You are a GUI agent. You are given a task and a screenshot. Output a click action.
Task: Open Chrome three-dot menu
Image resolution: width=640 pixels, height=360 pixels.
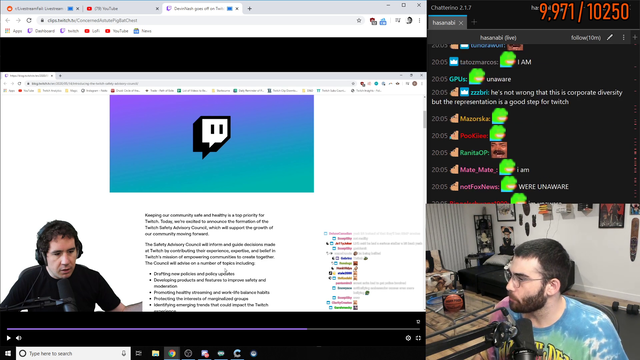click(419, 20)
